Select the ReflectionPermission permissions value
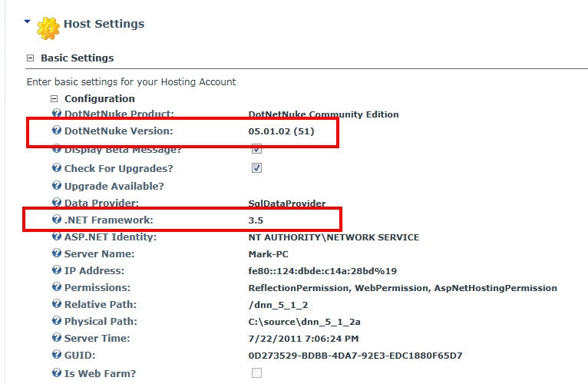Image resolution: width=588 pixels, height=384 pixels. click(x=403, y=288)
